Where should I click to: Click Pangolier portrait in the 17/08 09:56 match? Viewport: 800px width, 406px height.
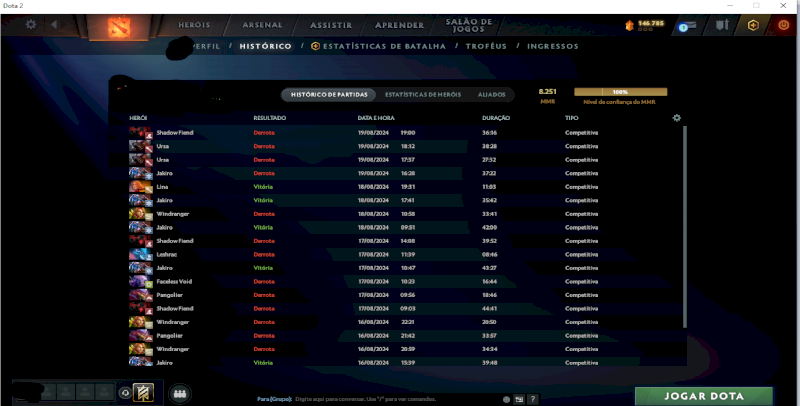(x=141, y=295)
